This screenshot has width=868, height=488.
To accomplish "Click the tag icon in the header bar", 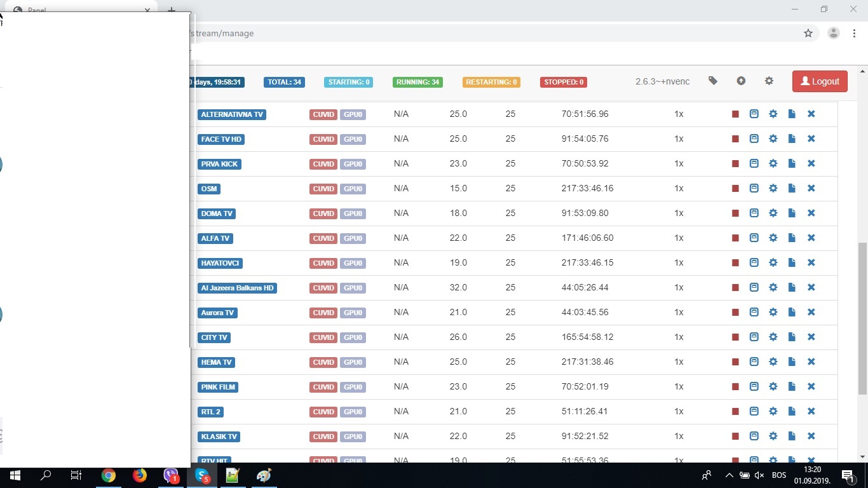I will coord(713,81).
